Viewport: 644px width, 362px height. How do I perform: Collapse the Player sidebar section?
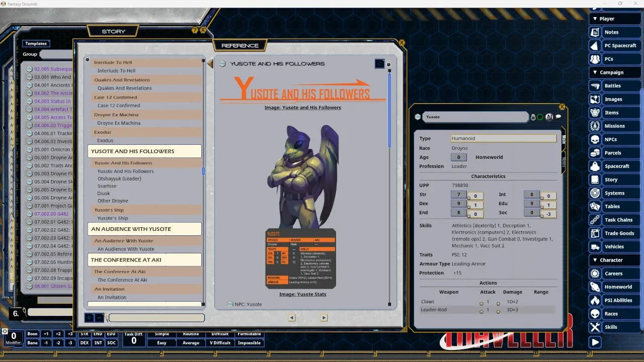[615, 19]
